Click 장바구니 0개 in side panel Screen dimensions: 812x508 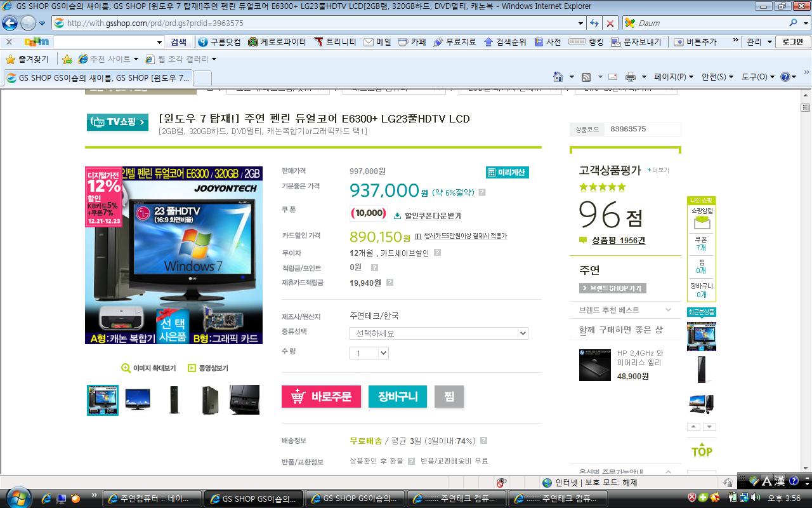click(702, 290)
